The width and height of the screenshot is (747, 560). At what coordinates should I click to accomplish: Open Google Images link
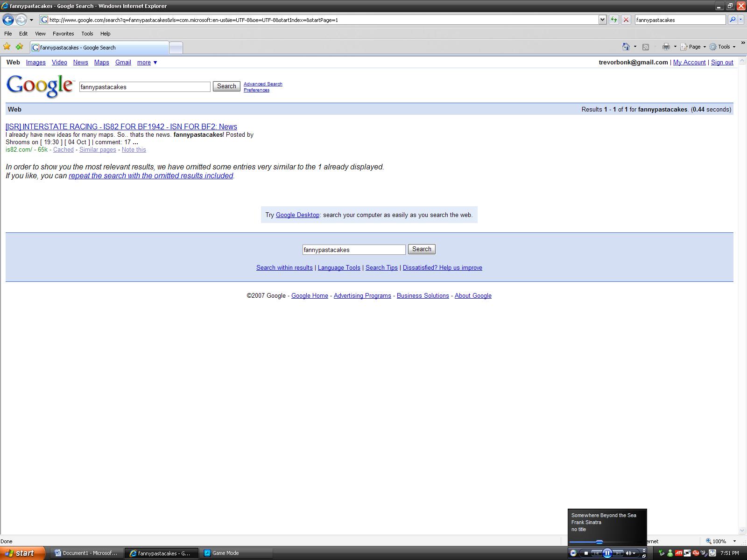tap(35, 62)
